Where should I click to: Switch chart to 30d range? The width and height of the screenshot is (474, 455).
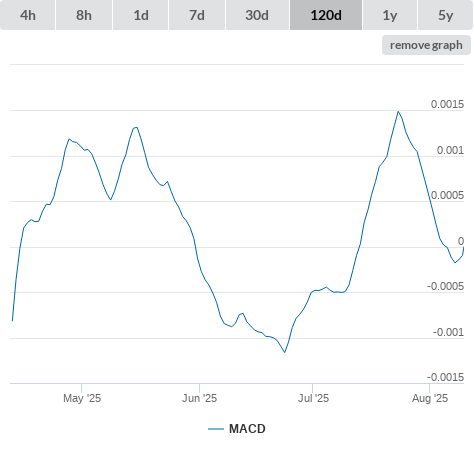[x=257, y=15]
